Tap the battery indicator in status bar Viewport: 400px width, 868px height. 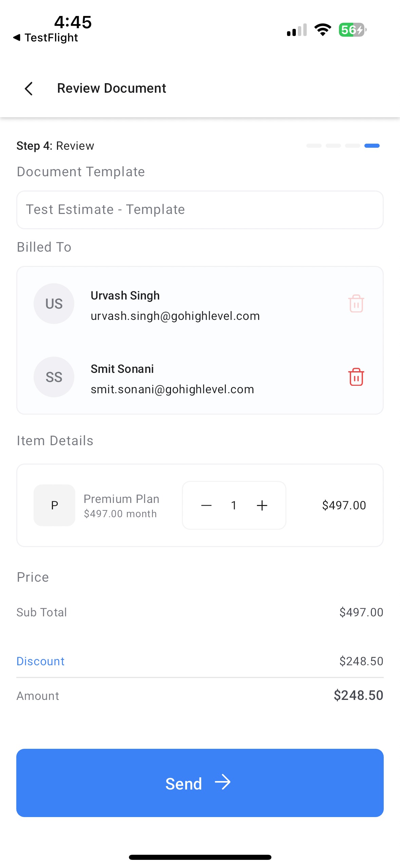[x=353, y=30]
